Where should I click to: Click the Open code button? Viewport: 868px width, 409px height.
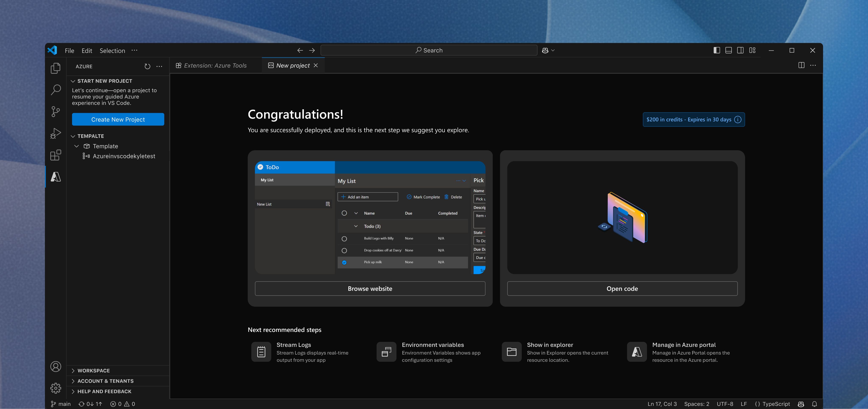coord(622,288)
